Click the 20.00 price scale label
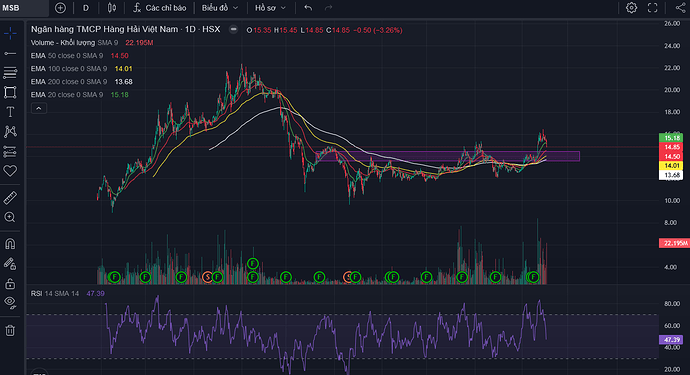690x375 pixels. coord(672,90)
